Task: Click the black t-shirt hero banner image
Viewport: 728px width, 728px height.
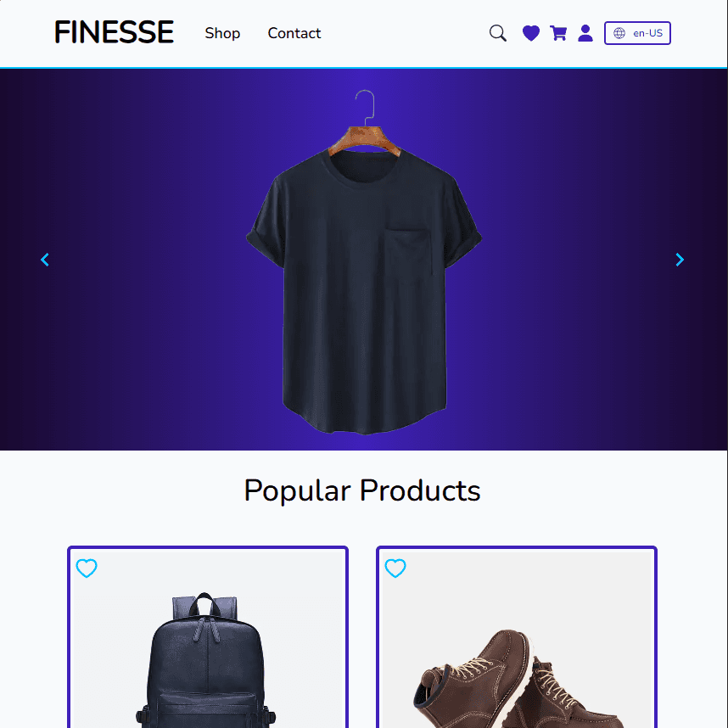Action: point(364,261)
